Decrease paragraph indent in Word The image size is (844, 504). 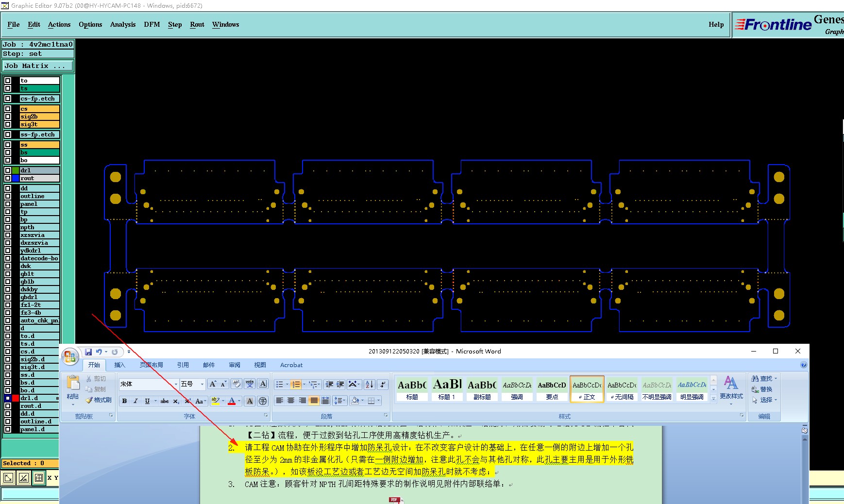pyautogui.click(x=329, y=385)
